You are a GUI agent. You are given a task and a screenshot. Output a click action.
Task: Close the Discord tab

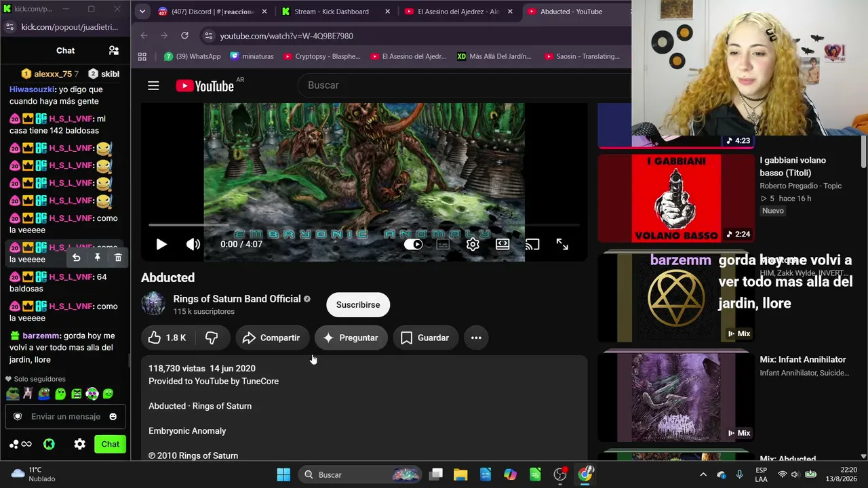point(264,12)
